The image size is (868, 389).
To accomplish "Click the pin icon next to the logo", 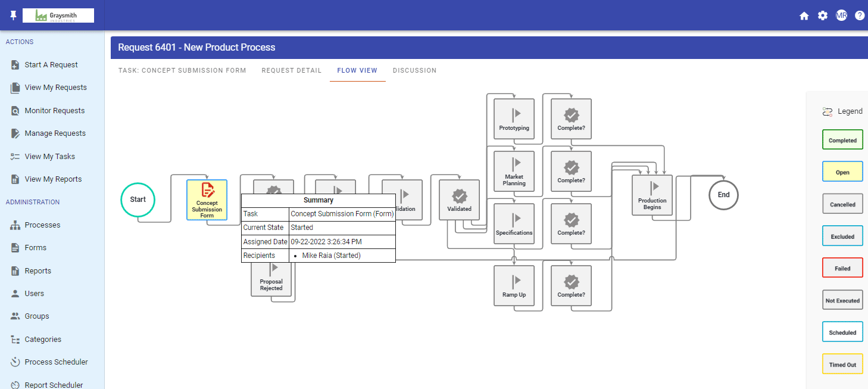I will click(x=13, y=15).
